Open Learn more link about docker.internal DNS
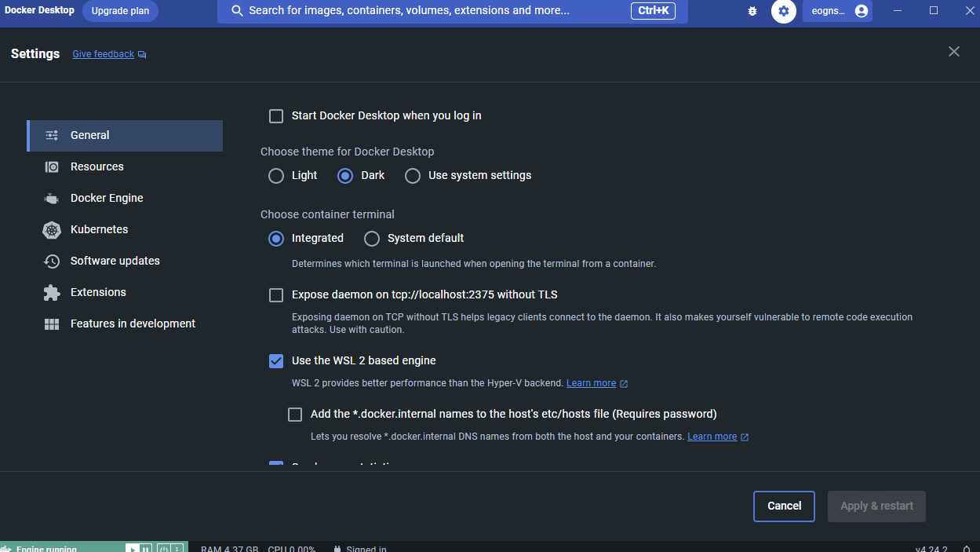980x552 pixels. [712, 437]
